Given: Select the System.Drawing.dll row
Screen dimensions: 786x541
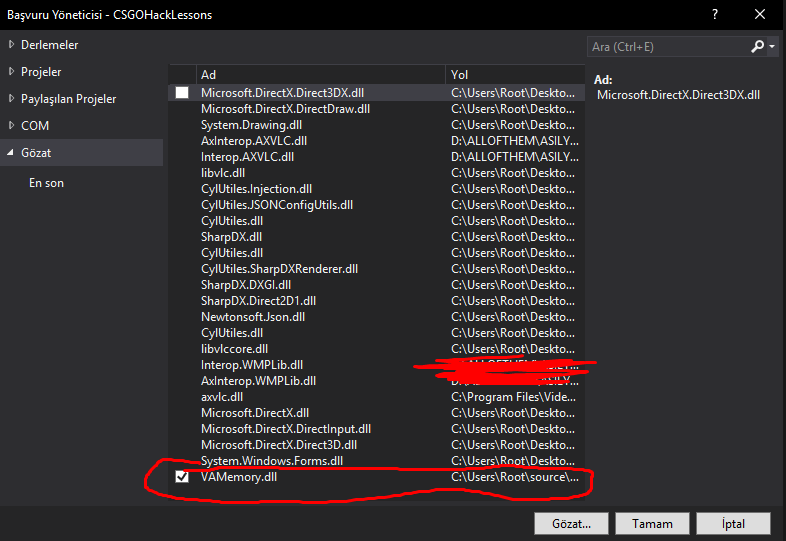Looking at the screenshot, I should point(376,125).
